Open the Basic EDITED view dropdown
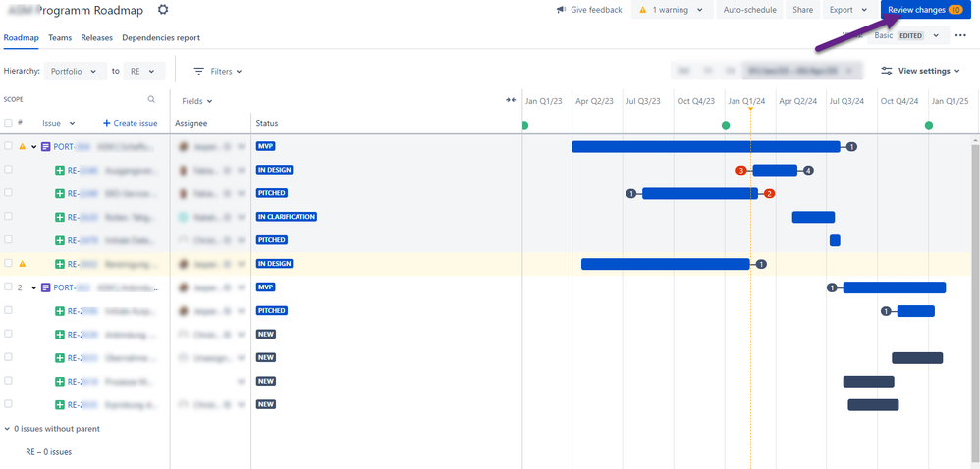980x469 pixels. [906, 35]
